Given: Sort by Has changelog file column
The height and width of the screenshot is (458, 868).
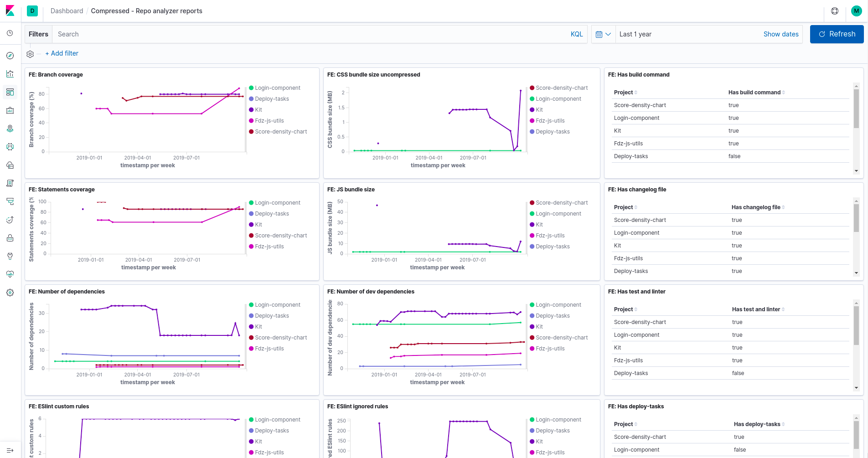Looking at the screenshot, I should click(758, 207).
